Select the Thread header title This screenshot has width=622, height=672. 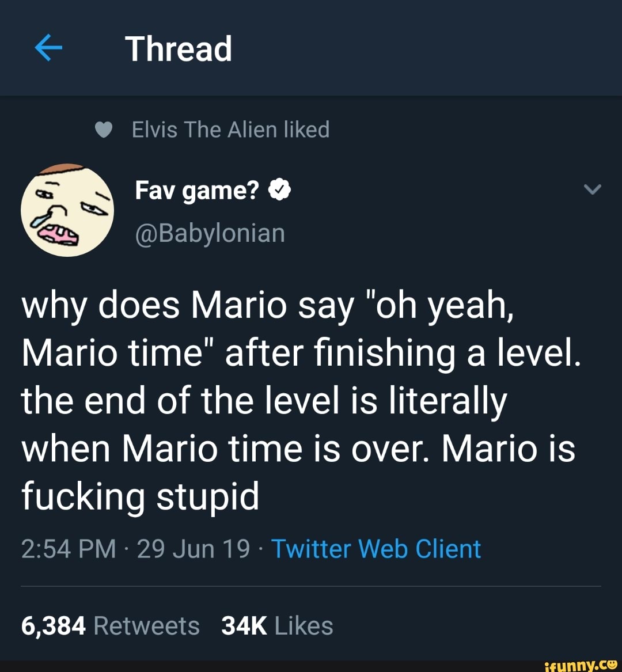pos(179,48)
